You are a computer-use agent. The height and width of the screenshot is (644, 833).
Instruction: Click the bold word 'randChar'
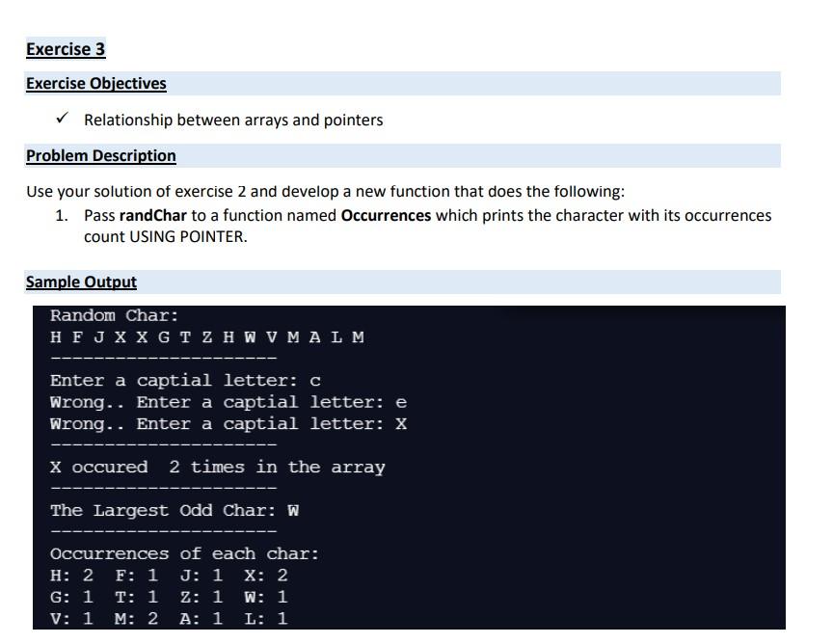coord(153,215)
